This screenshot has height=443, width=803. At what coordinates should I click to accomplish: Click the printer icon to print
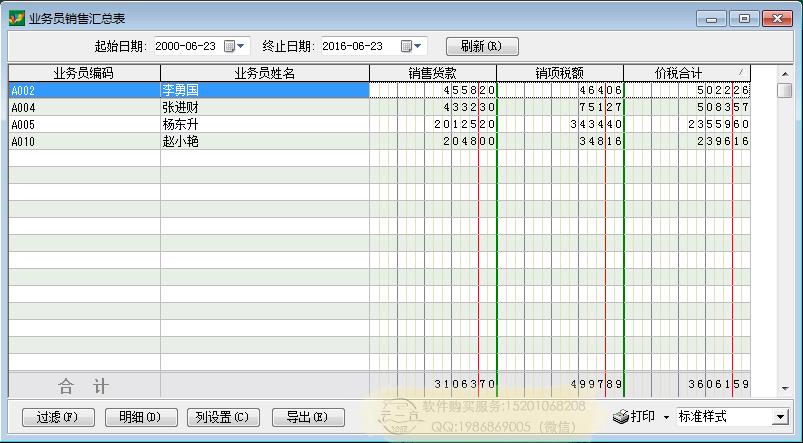point(620,416)
